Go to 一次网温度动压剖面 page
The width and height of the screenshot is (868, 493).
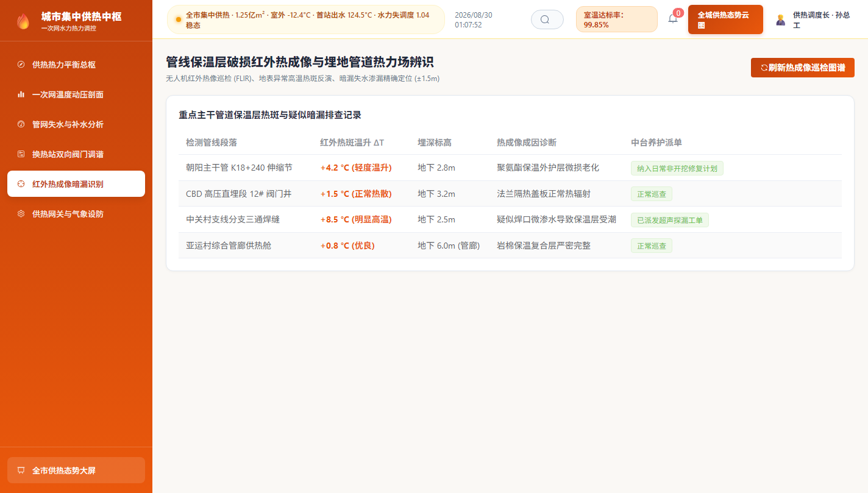76,94
